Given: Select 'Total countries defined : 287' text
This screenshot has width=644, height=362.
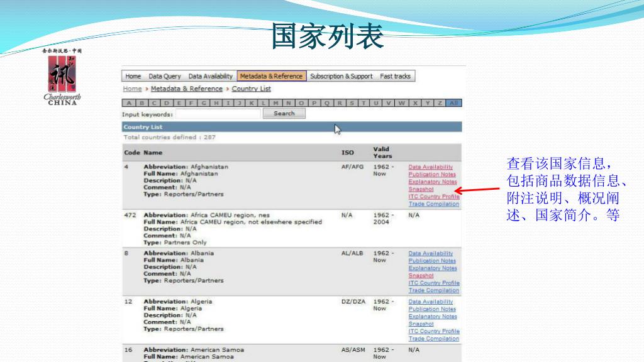Looking at the screenshot, I should tap(170, 138).
